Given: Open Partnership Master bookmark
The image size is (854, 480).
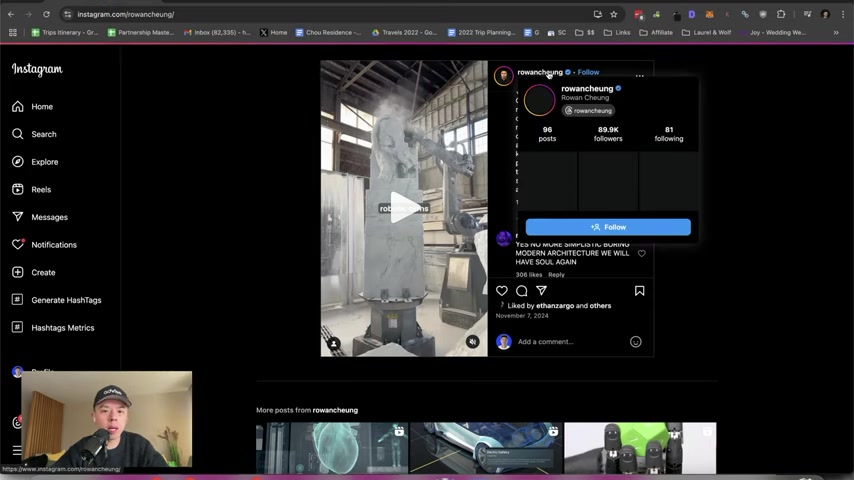Looking at the screenshot, I should [141, 33].
